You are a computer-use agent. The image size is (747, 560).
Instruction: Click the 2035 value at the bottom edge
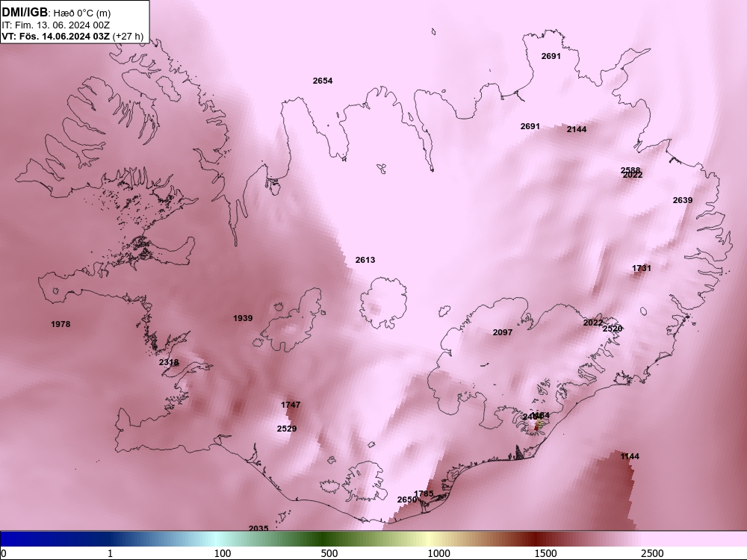click(258, 528)
